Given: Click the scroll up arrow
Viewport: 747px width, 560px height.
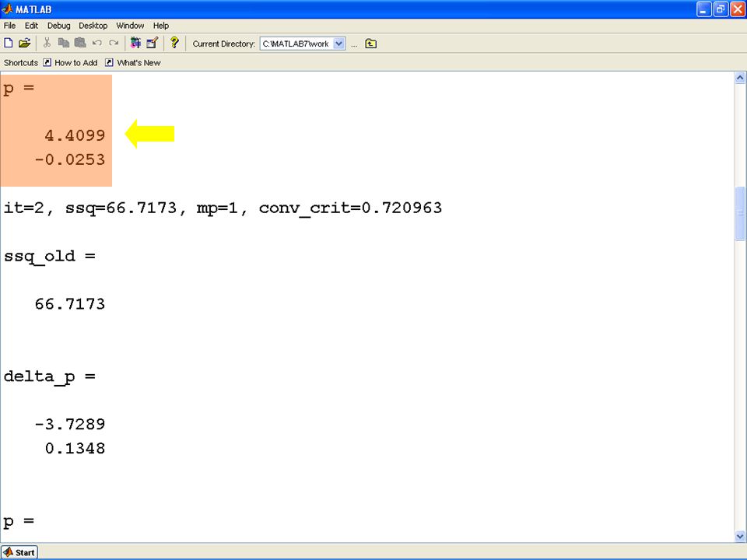Looking at the screenshot, I should pos(740,78).
